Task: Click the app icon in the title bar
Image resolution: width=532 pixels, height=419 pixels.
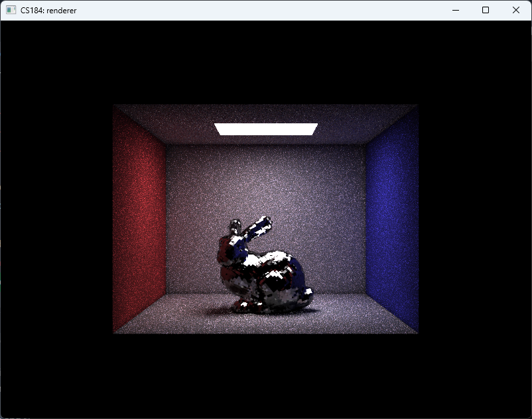Action: 11,10
